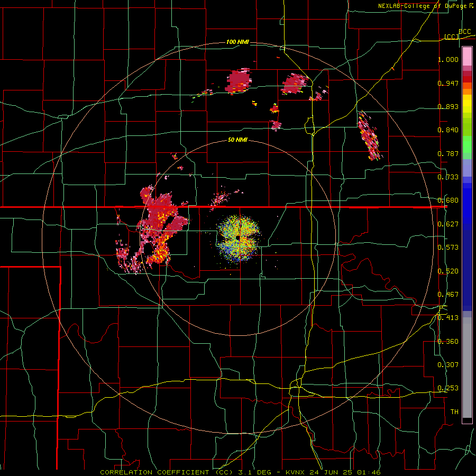Click the CORRELATION COEFFICIENT caption text
This screenshot has width=476, height=476.
pyautogui.click(x=154, y=472)
